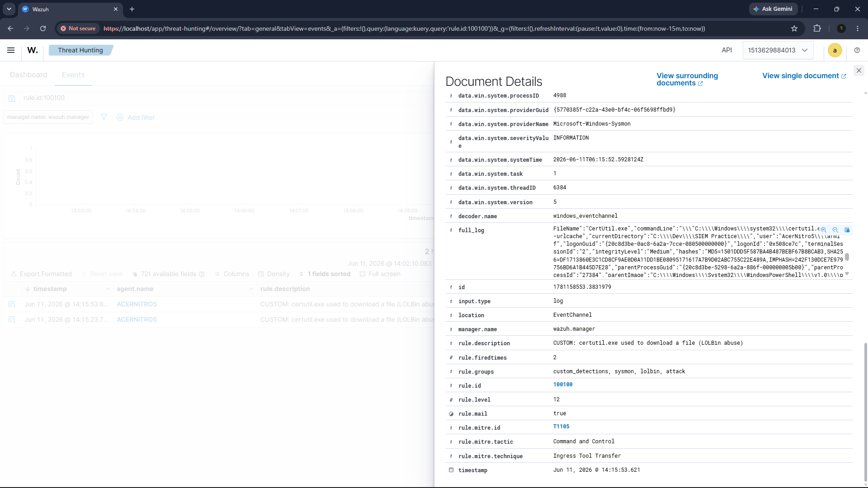Click the 721 available fields button
Viewport: 868px width, 488px height.
click(168, 274)
